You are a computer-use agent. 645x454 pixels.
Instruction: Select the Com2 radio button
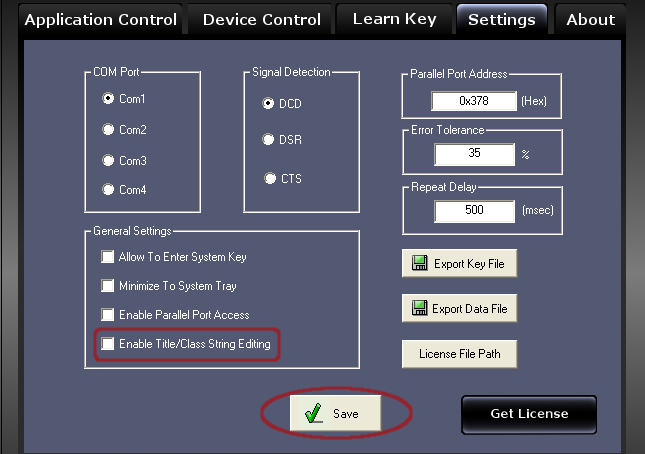pyautogui.click(x=108, y=130)
